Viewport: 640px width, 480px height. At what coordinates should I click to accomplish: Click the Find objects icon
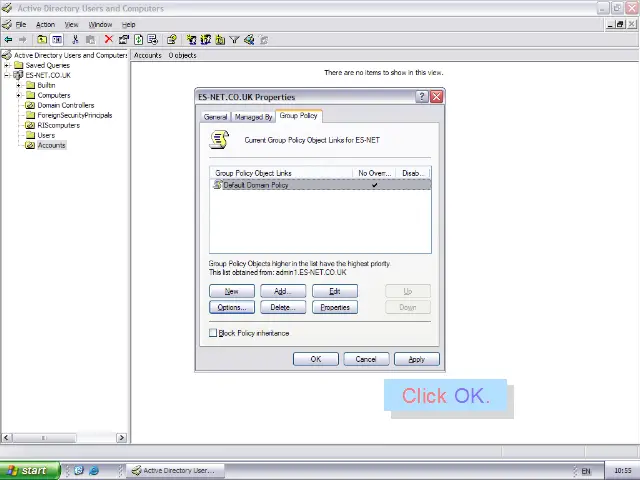click(x=249, y=40)
